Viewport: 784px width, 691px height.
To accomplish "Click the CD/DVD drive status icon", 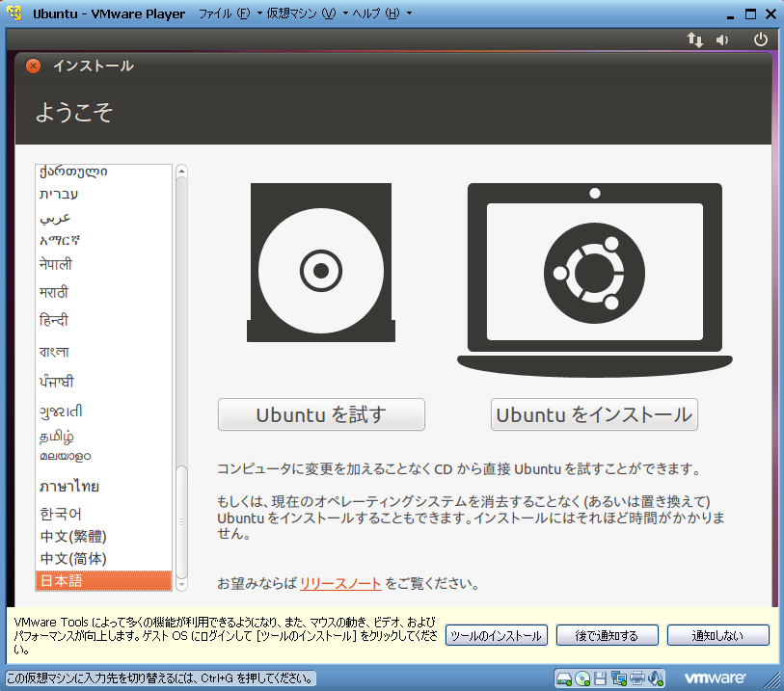I will coord(582,678).
